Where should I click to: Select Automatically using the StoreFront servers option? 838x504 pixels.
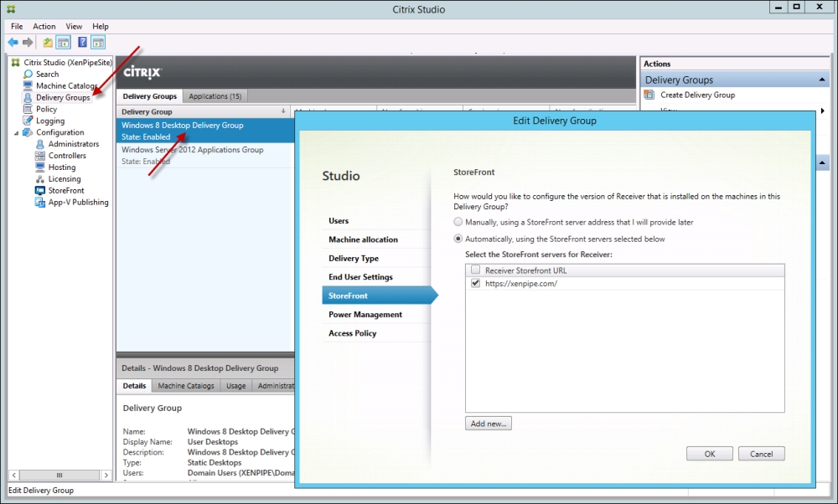pos(458,239)
